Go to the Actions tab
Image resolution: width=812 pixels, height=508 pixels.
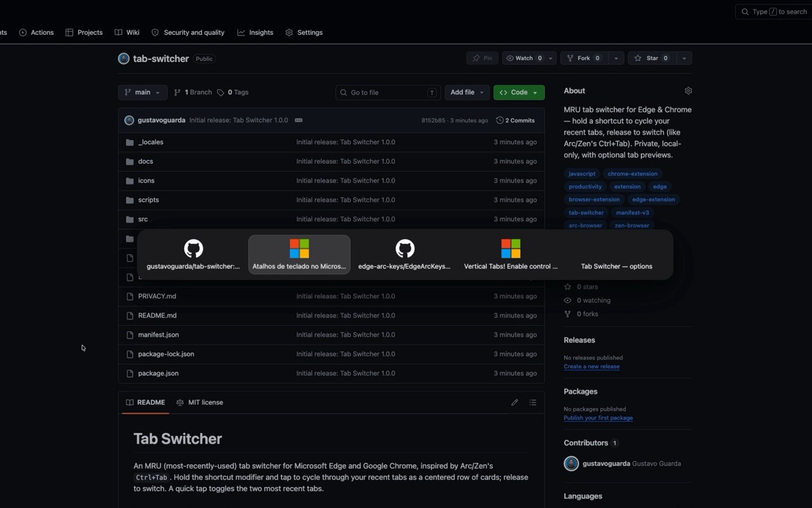(x=36, y=32)
